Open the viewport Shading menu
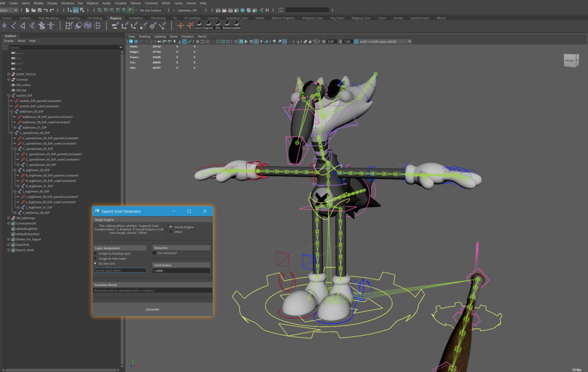This screenshot has height=372, width=588. [x=145, y=36]
